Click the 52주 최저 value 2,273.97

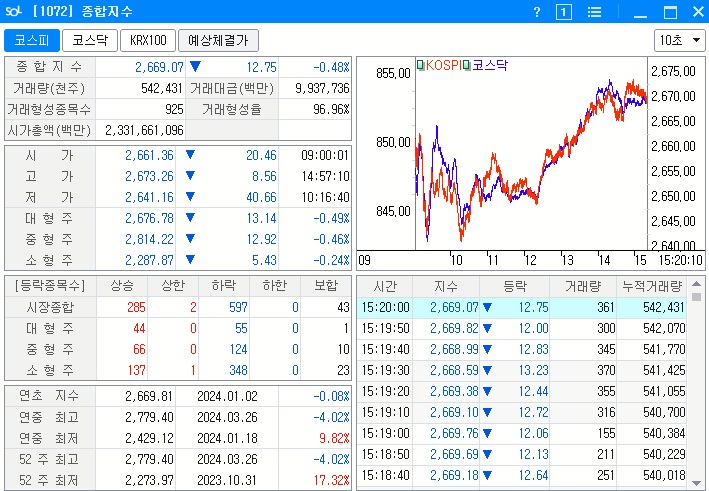click(x=149, y=480)
